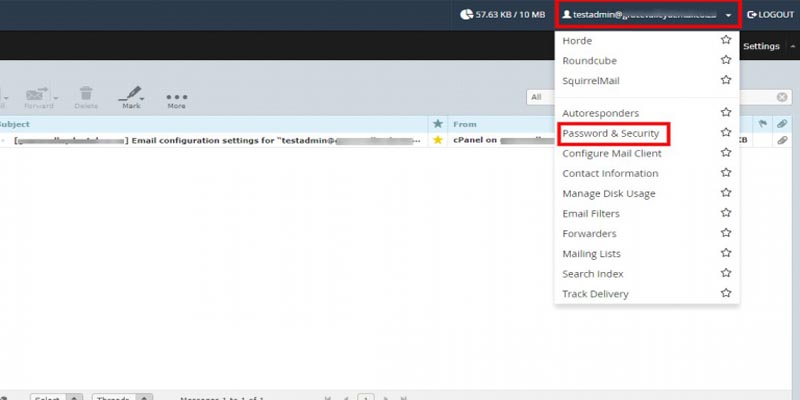Star the Configure Mail Client entry
800x400 pixels.
(726, 153)
